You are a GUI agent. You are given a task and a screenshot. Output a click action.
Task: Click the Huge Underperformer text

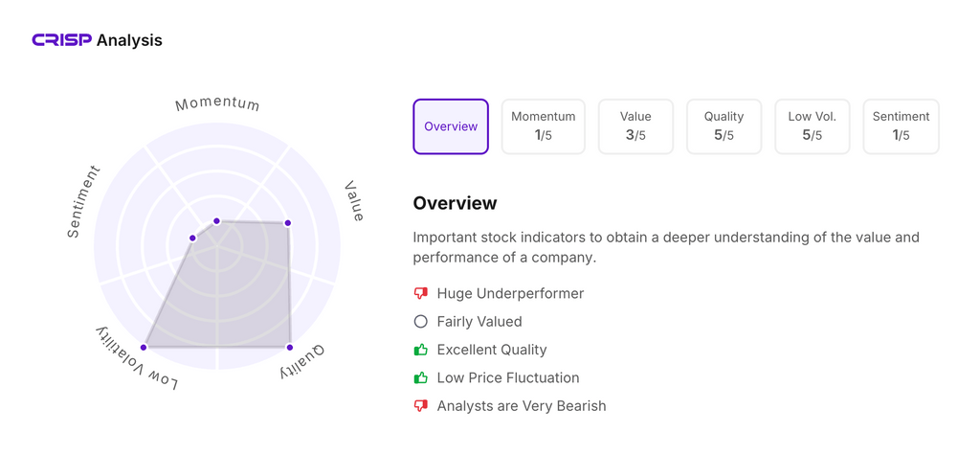[510, 293]
